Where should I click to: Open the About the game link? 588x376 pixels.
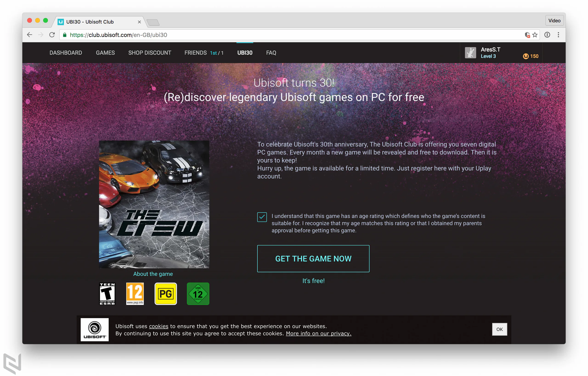[x=153, y=274]
